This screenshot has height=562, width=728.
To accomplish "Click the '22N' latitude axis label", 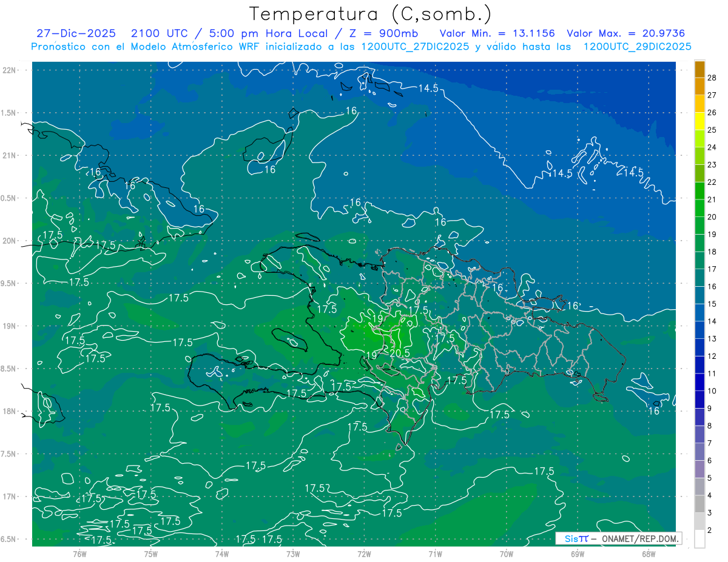I will coord(10,70).
